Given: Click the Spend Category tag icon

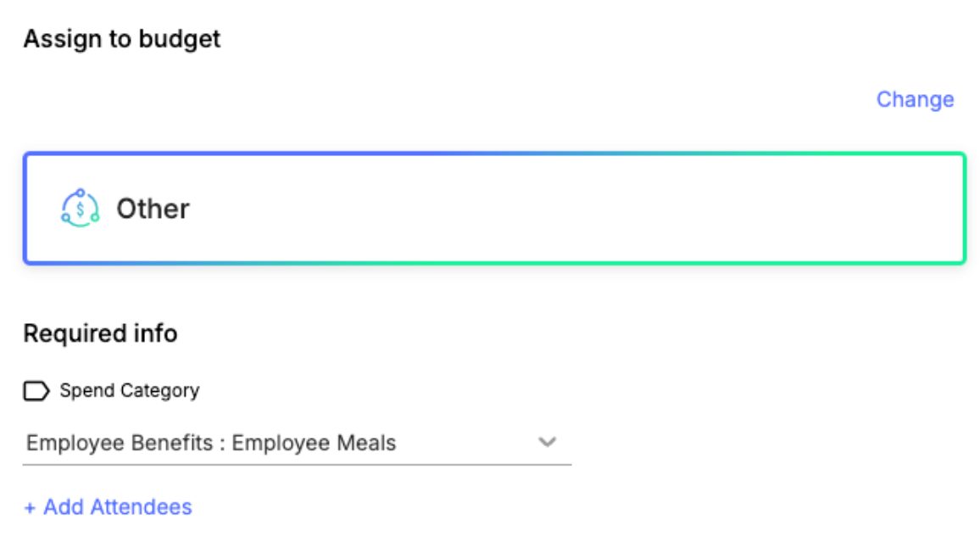Looking at the screenshot, I should point(36,391).
